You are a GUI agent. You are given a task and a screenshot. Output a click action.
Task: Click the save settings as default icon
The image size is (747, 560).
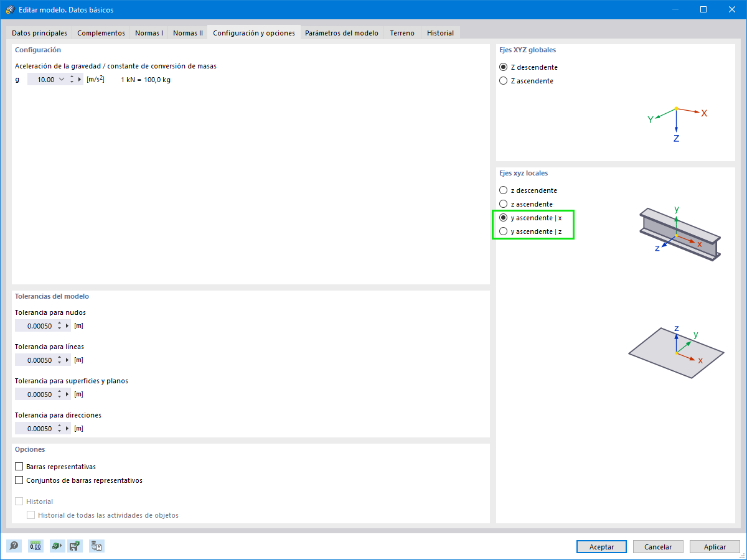[x=75, y=546]
